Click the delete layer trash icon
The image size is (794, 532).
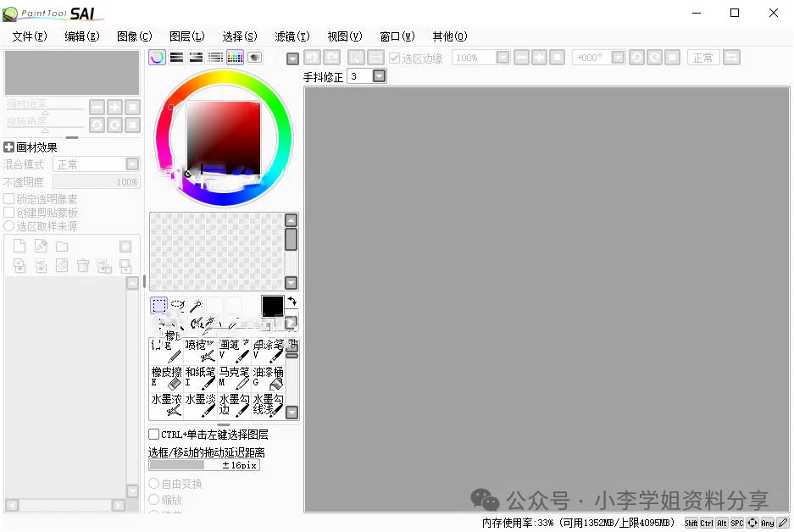point(83,265)
